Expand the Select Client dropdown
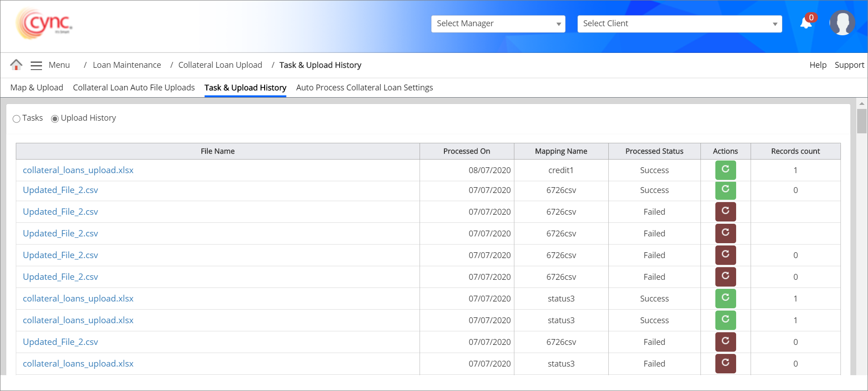 click(679, 24)
